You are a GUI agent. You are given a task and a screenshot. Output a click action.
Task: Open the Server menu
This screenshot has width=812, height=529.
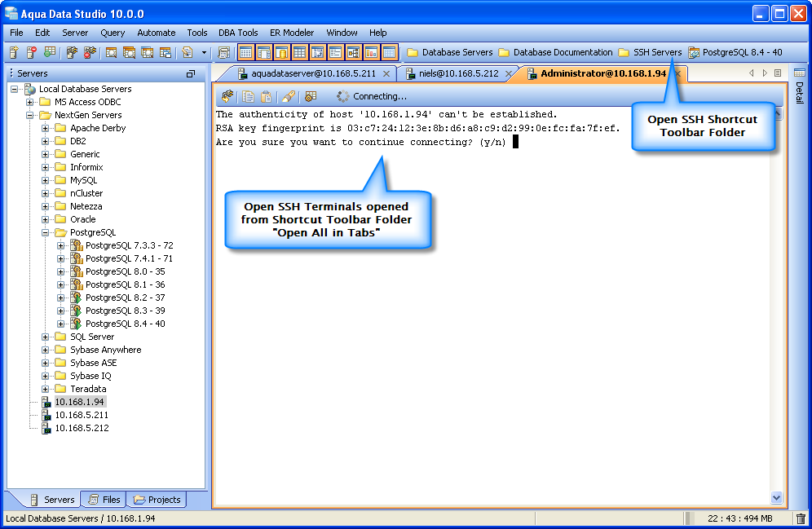tap(75, 33)
